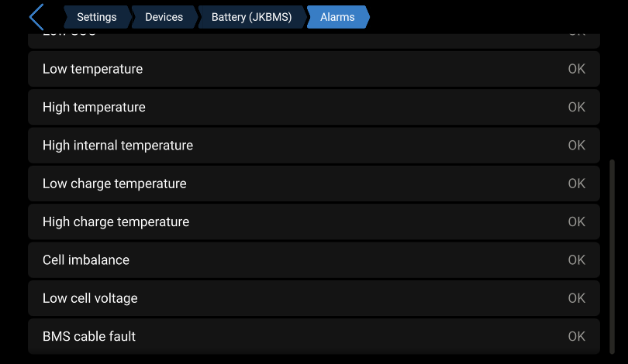Image resolution: width=628 pixels, height=364 pixels.
Task: Select the Low cell voltage row
Action: pos(314,298)
